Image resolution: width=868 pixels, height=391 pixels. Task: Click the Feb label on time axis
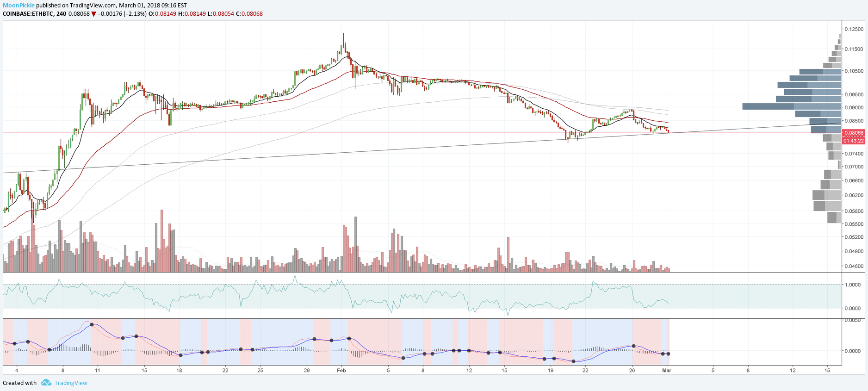pyautogui.click(x=341, y=370)
